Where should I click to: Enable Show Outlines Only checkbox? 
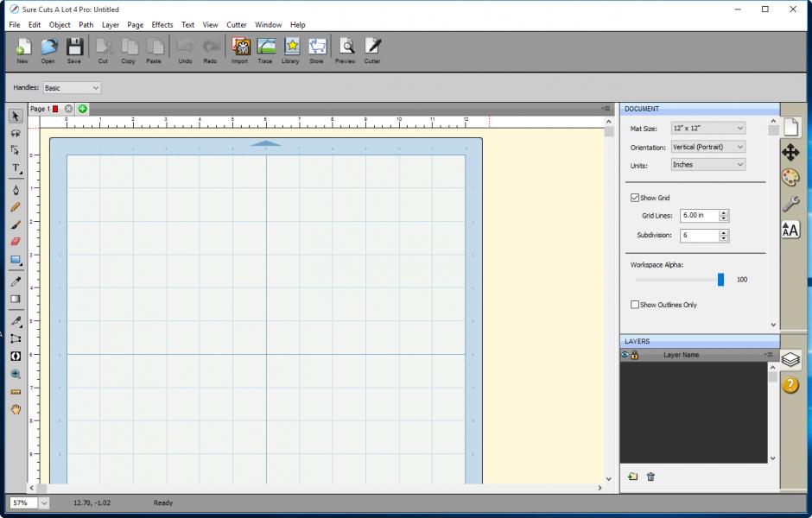pos(636,305)
